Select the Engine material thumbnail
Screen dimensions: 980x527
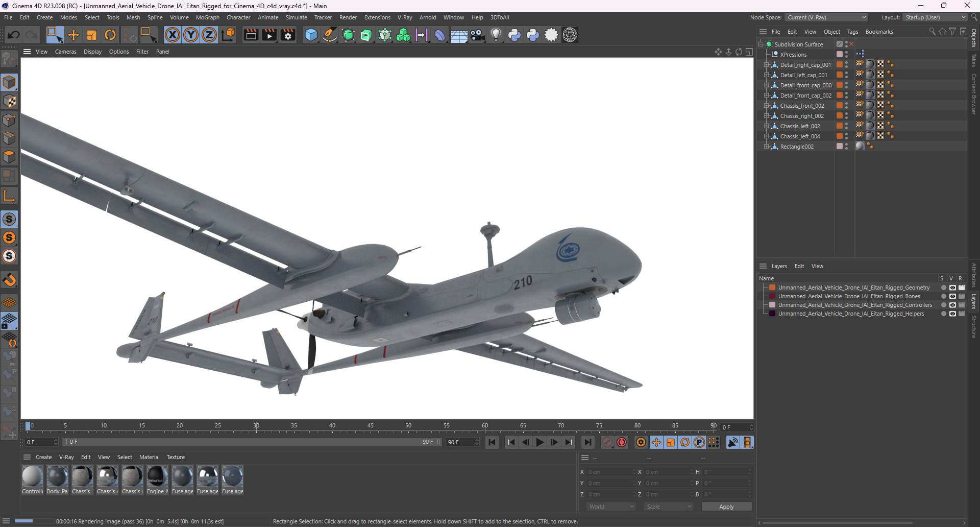(157, 480)
